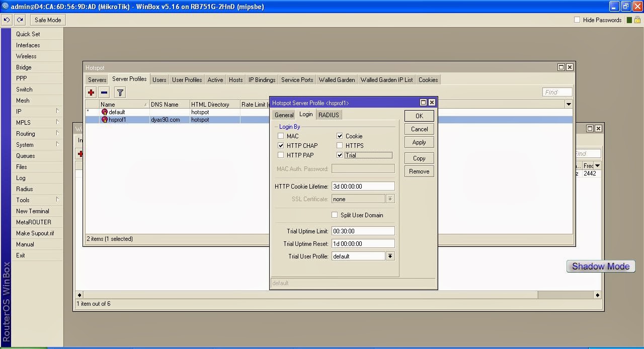Open the Users tab in Hotspot window
644x349 pixels.
[159, 80]
